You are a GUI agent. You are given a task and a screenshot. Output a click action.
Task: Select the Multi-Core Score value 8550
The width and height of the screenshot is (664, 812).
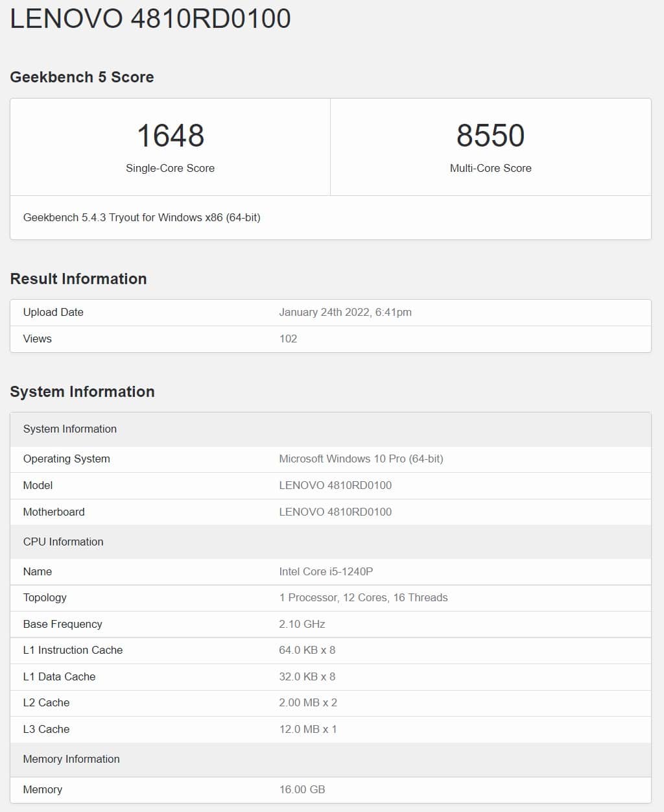point(491,136)
